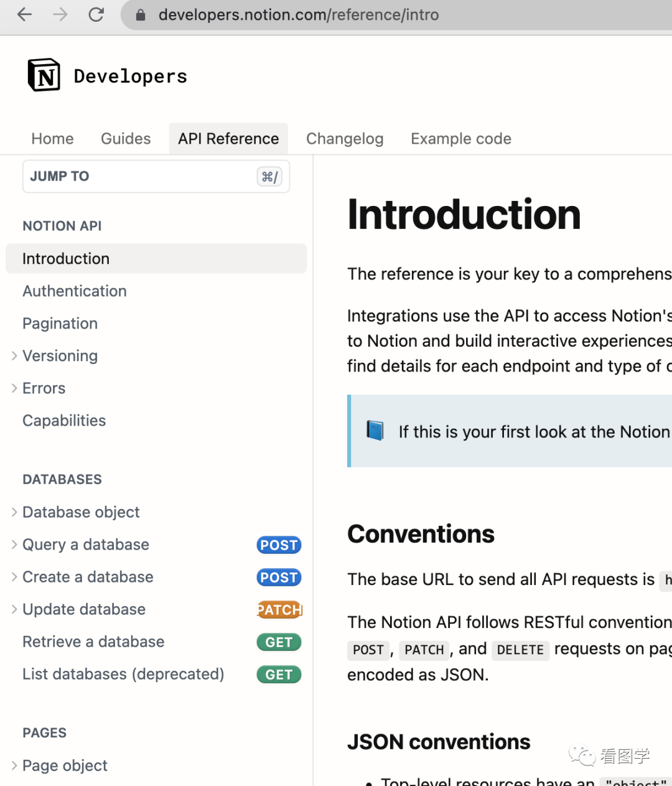This screenshot has height=786, width=672.
Task: Click the PATCH badge beside Update database
Action: pos(279,610)
